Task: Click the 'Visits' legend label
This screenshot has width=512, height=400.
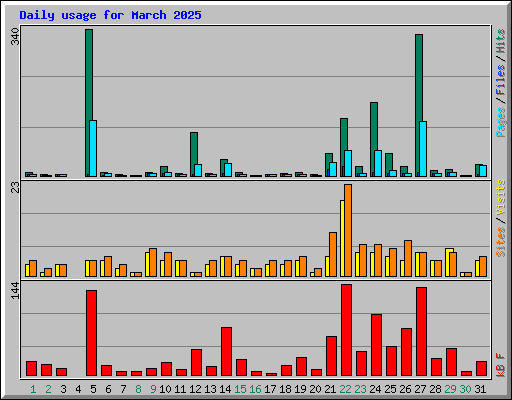Action: coord(501,197)
